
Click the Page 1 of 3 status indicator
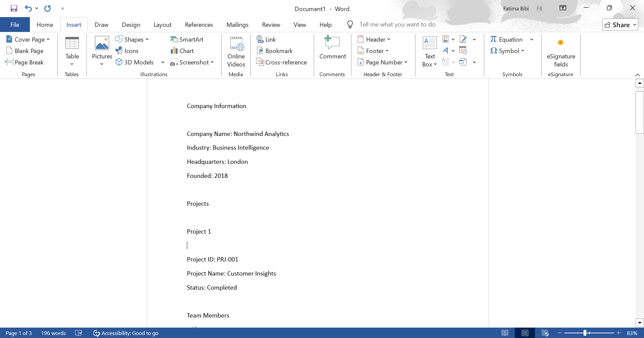point(19,333)
